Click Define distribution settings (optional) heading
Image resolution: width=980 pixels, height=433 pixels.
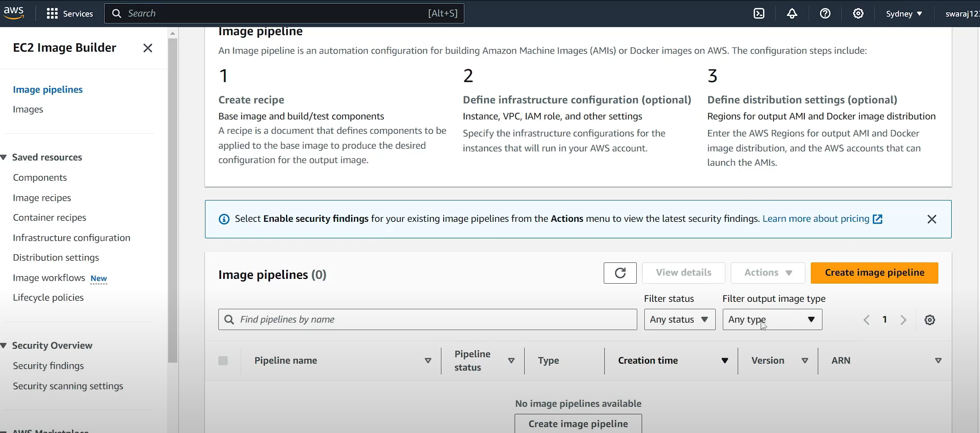coord(802,100)
